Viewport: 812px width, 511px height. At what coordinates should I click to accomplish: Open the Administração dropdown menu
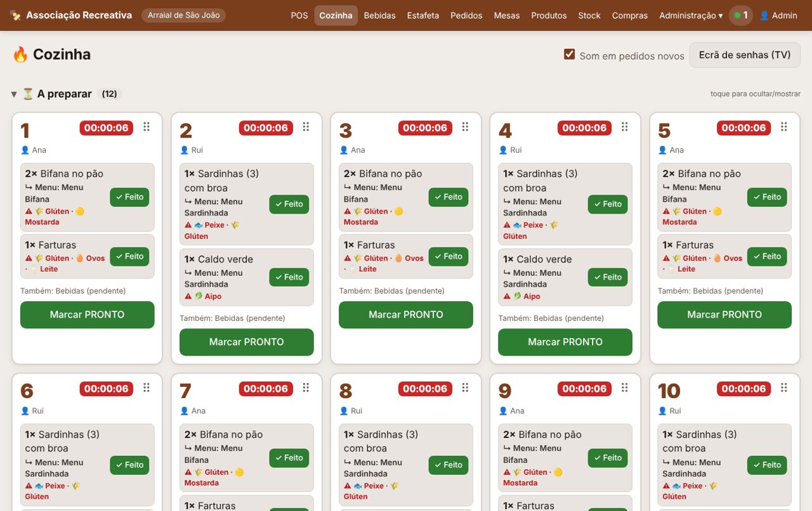coord(691,15)
